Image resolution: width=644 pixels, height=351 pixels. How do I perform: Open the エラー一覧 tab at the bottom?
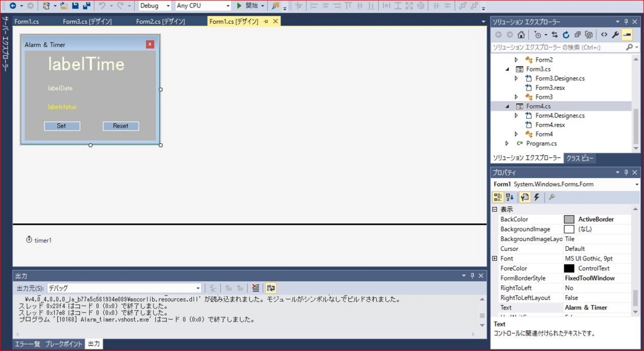tap(28, 344)
